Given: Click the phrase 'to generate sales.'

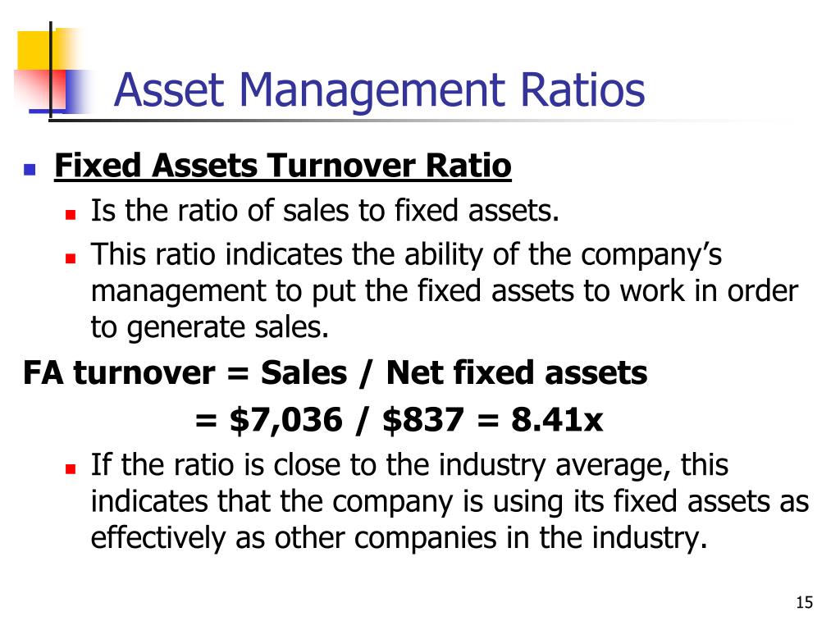Looking at the screenshot, I should click(x=209, y=328).
